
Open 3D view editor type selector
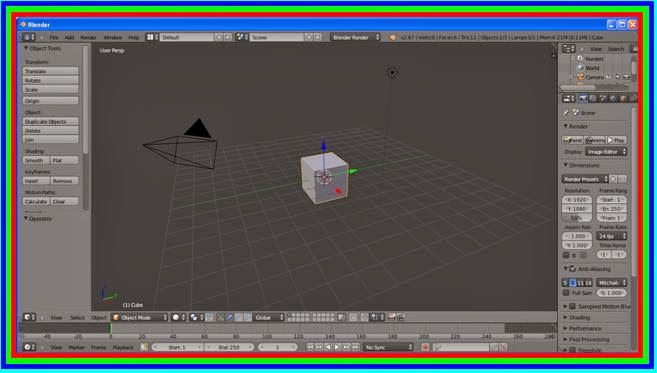point(29,317)
